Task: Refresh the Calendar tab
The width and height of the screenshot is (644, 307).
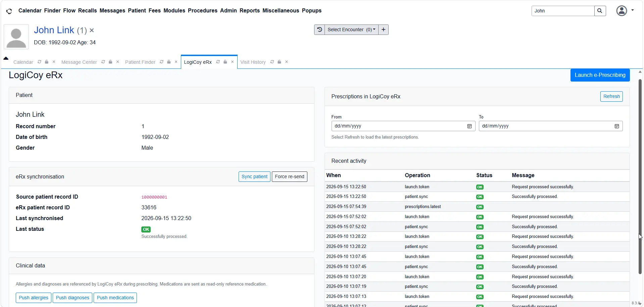Action: tap(39, 62)
